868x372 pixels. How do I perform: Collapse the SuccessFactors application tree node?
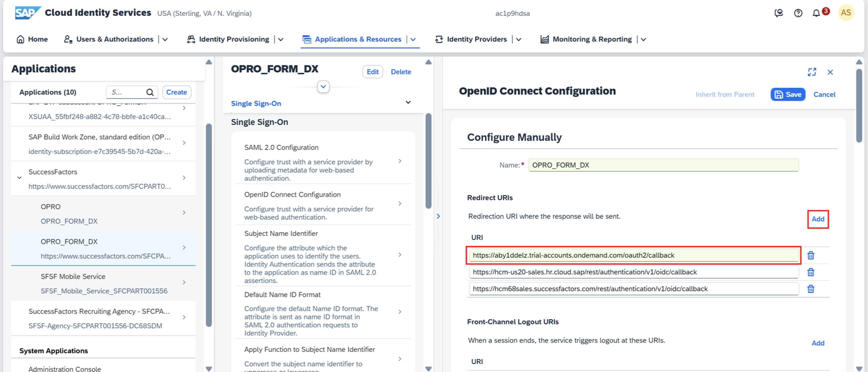(x=20, y=178)
